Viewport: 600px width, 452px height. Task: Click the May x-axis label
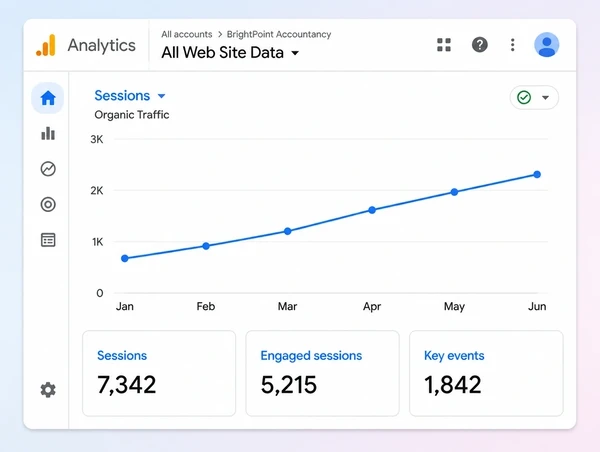click(454, 307)
